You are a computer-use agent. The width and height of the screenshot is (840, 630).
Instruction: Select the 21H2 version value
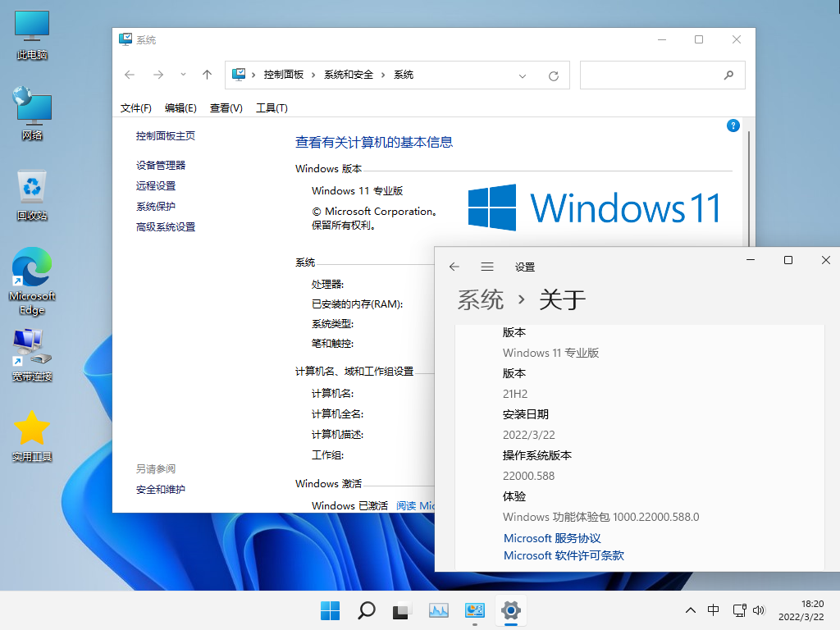pos(515,395)
